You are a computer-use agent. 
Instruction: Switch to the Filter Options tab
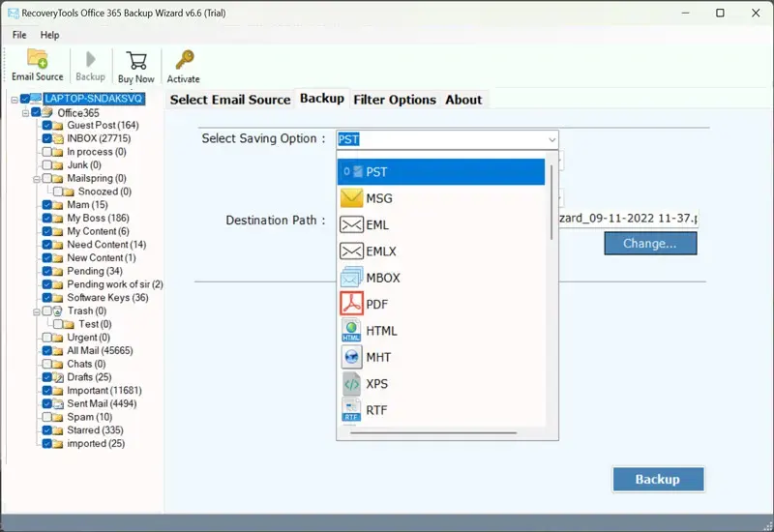[395, 100]
